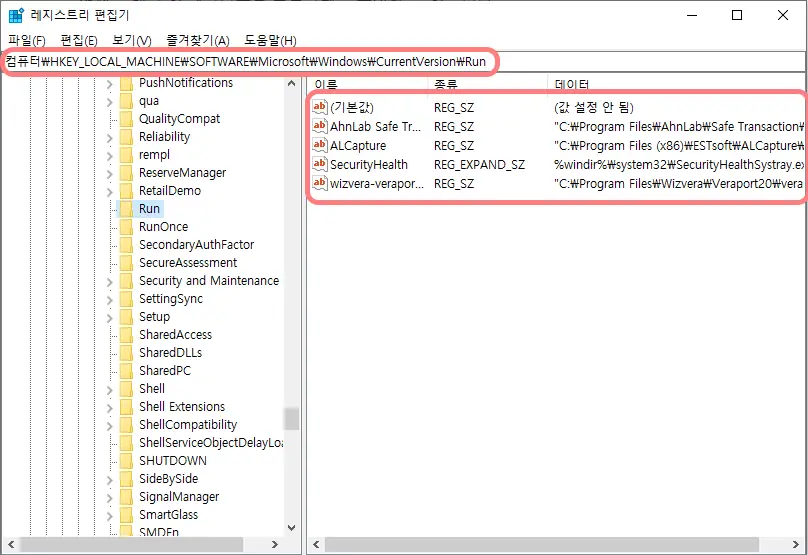The width and height of the screenshot is (808, 555).
Task: Click tree pane scroll-up arrow
Action: [292, 83]
